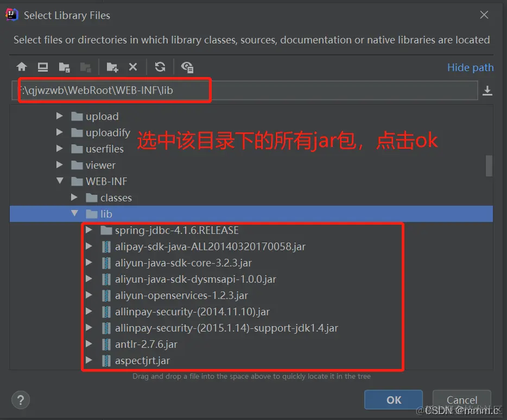Expand aliyun-java-sdk-core-3.2.3.jar arrow
The height and width of the screenshot is (420, 507).
point(89,263)
